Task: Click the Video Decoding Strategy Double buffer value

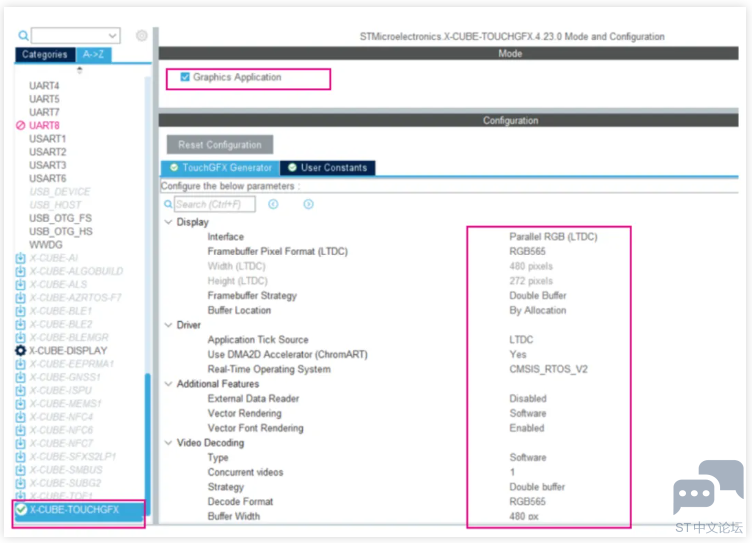Action: tap(537, 487)
